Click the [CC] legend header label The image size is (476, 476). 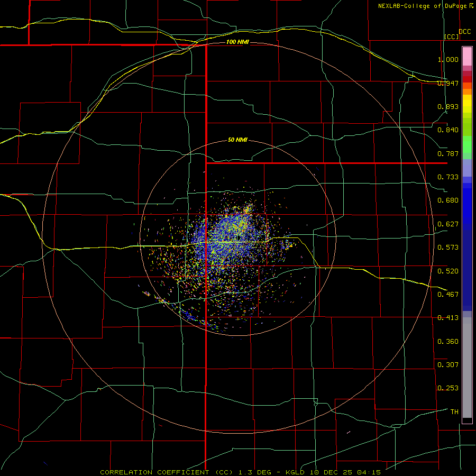(452, 36)
